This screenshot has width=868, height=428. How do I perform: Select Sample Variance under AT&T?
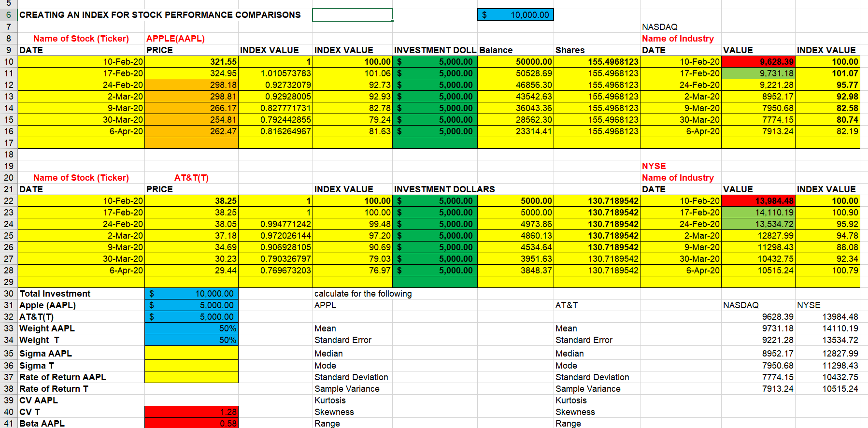click(x=588, y=389)
